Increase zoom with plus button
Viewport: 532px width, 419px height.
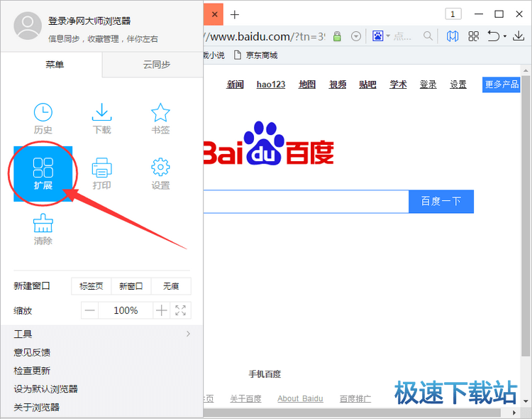[x=162, y=310]
